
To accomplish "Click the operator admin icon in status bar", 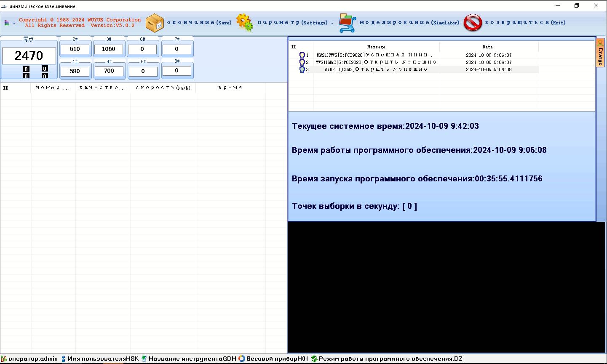I will (4, 359).
